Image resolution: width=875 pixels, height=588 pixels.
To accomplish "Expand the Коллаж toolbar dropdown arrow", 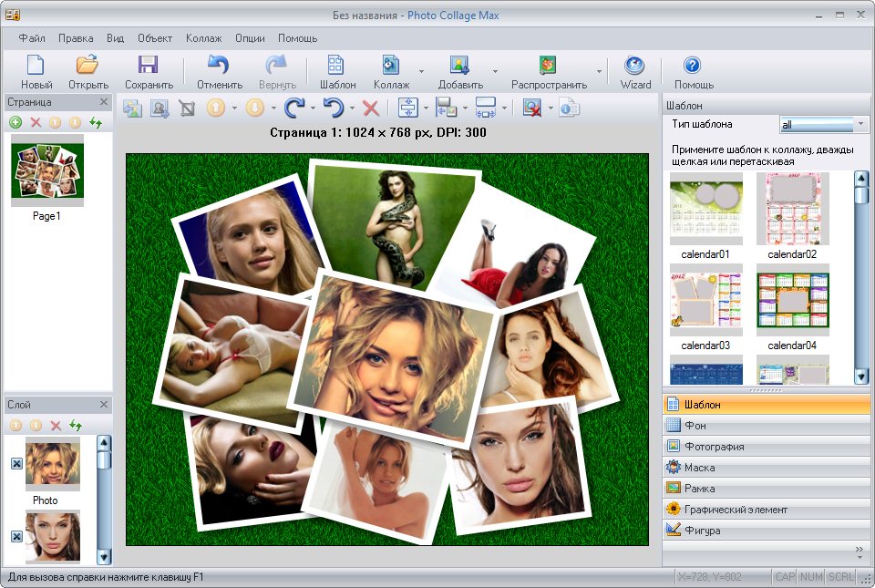I will pos(420,70).
